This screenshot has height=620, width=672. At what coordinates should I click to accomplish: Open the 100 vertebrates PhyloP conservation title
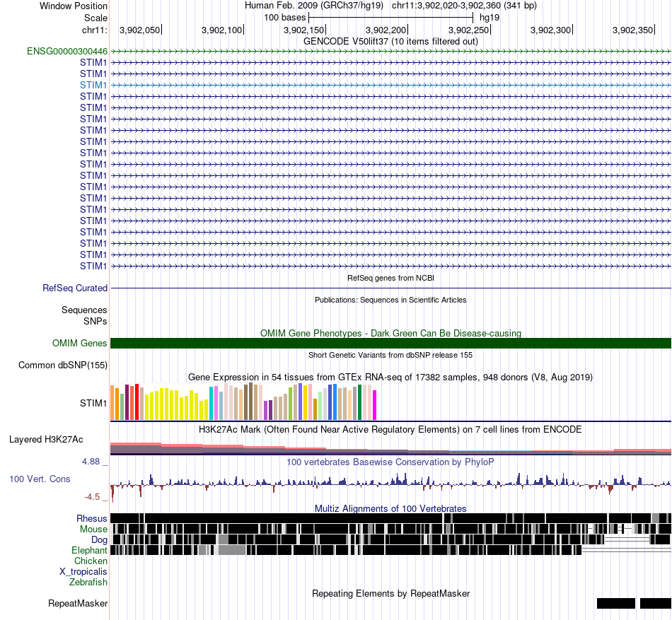click(390, 462)
